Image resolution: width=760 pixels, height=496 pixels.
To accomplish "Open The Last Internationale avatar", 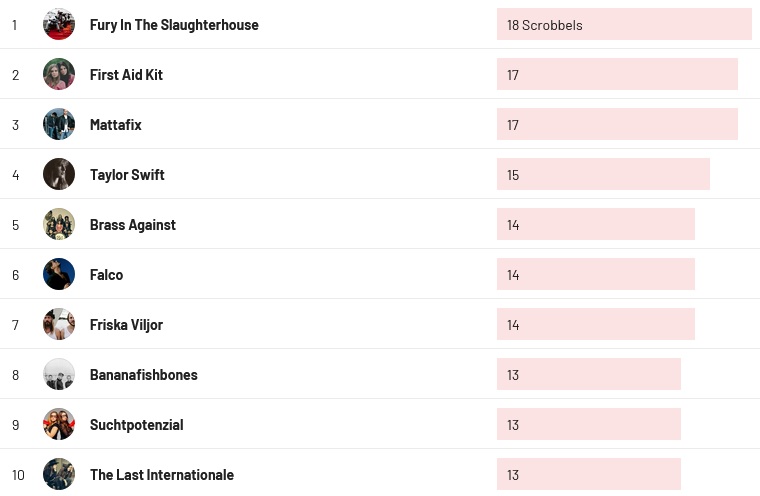I will pyautogui.click(x=59, y=474).
